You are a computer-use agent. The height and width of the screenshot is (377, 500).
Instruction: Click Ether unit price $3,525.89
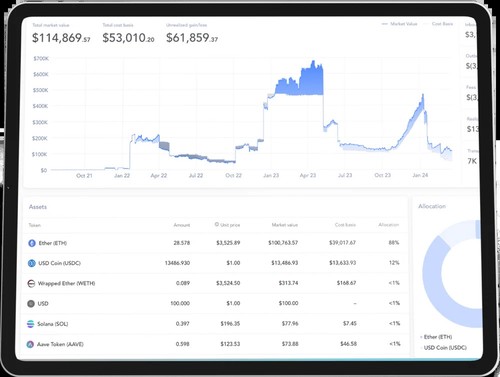228,243
